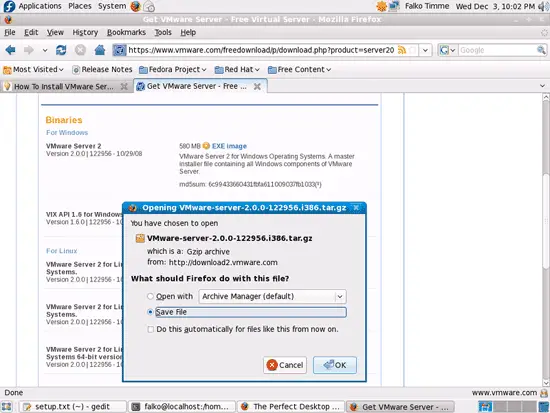Switch to How To Install VMware tab
550x413 pixels.
pyautogui.click(x=63, y=86)
